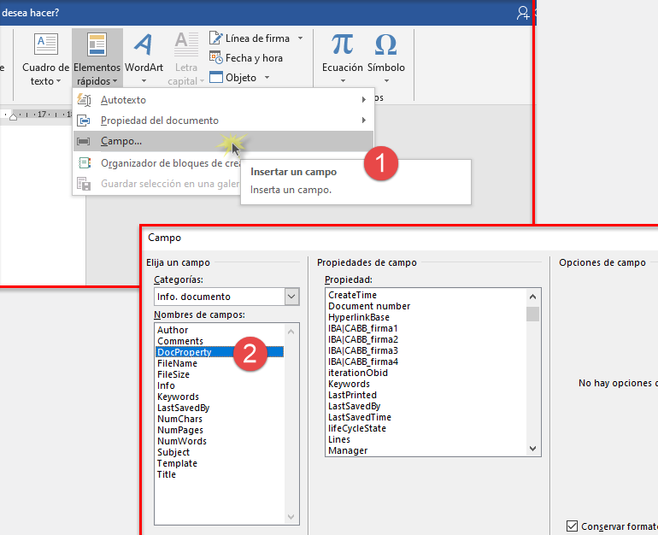The width and height of the screenshot is (658, 535).
Task: Expand the Ecuación dropdown arrow
Action: coord(343,81)
